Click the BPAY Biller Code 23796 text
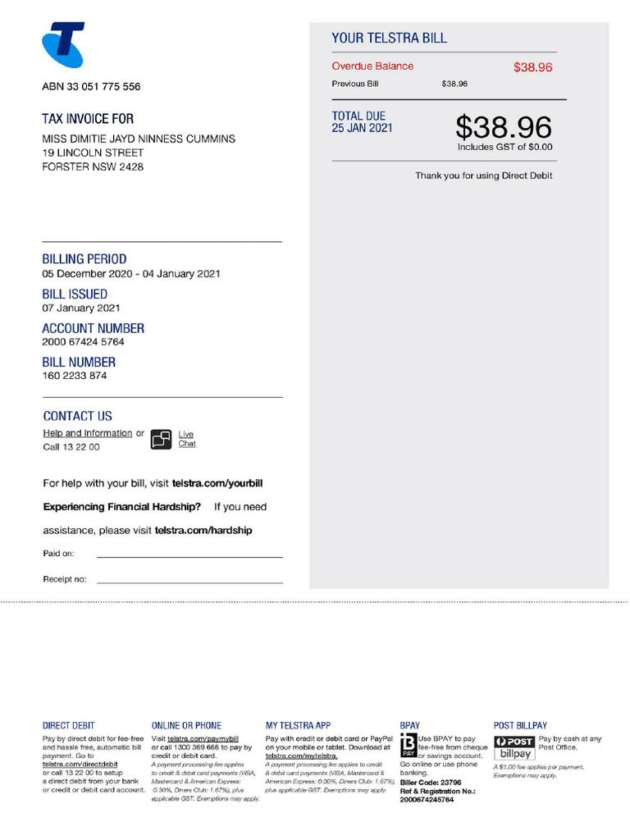This screenshot has height=840, width=630. coord(431,782)
